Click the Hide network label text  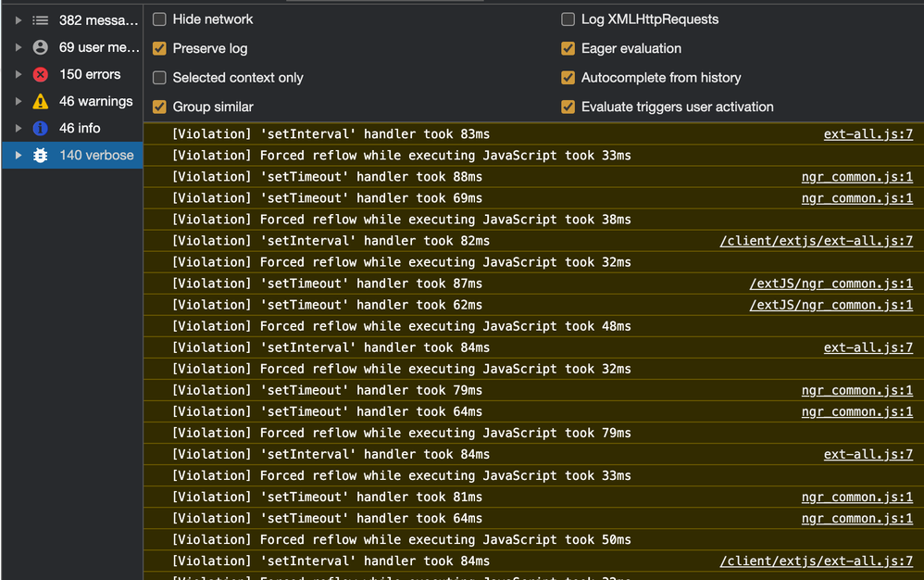pyautogui.click(x=213, y=19)
